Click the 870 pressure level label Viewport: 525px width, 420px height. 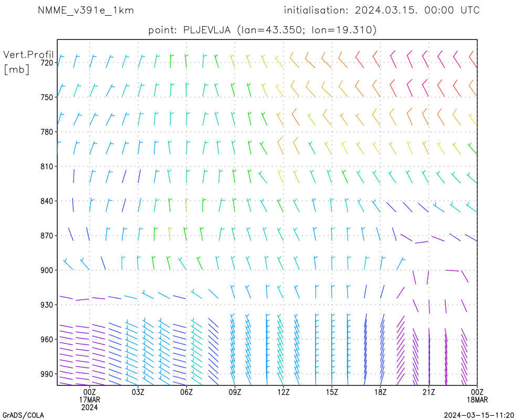coord(47,236)
